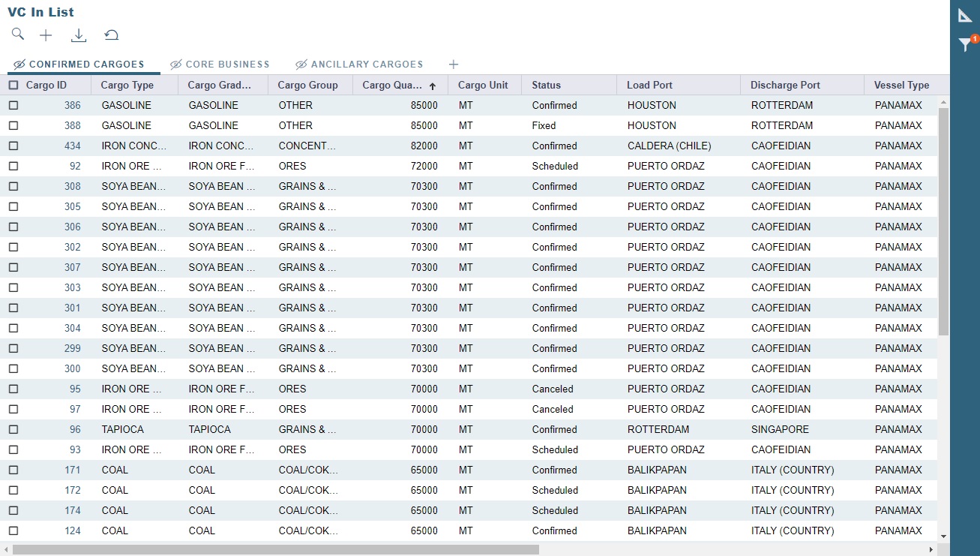Viewport: 980px width, 556px height.
Task: Select the checkbox for cargo 96 TAPIOCA
Action: click(x=13, y=430)
